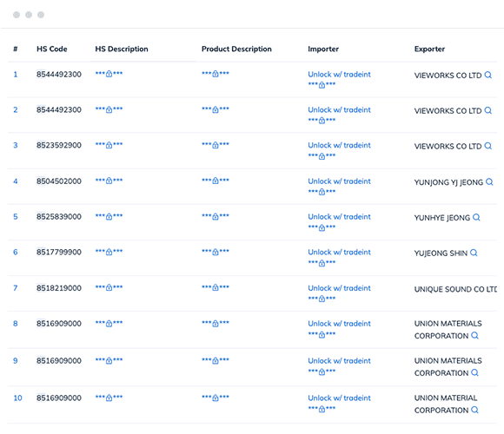Screen dimensions: 504x434
Task: Click locked HS Description in row 5
Action: (x=109, y=216)
